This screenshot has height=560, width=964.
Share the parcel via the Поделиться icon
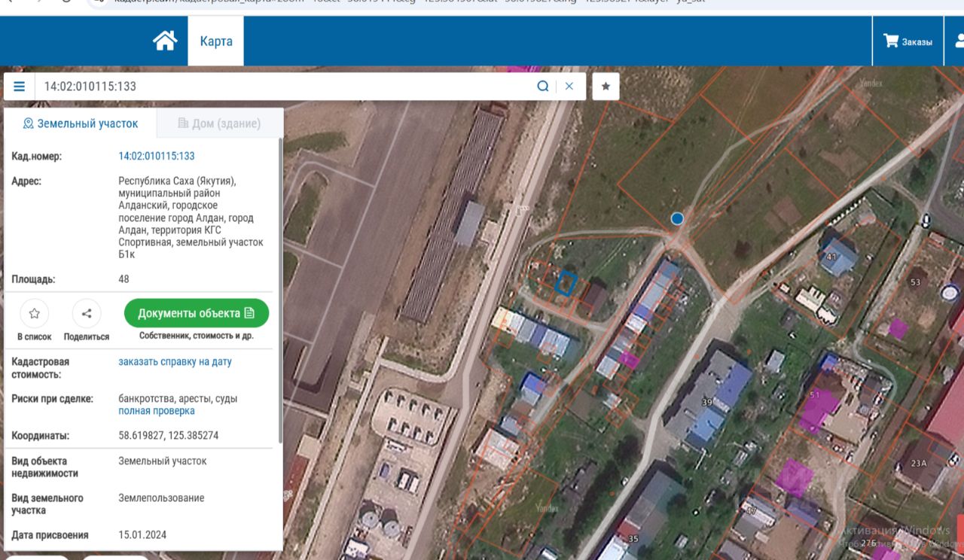(x=87, y=313)
